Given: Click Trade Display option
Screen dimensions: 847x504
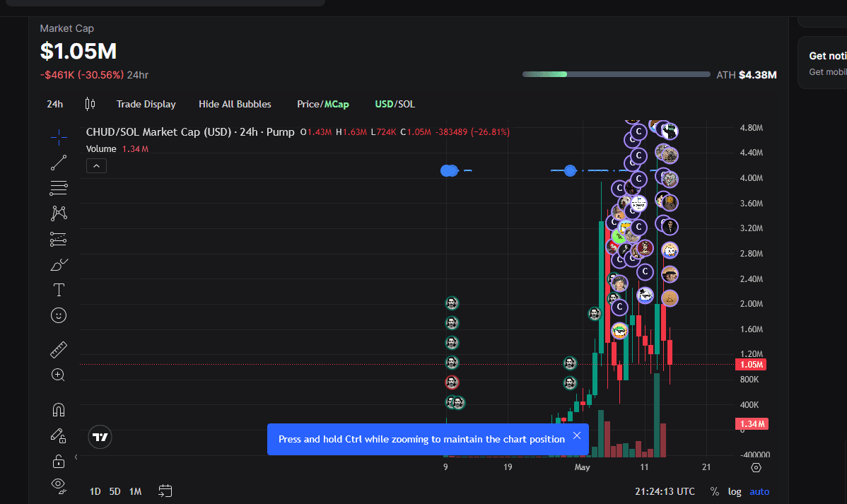Looking at the screenshot, I should point(146,104).
